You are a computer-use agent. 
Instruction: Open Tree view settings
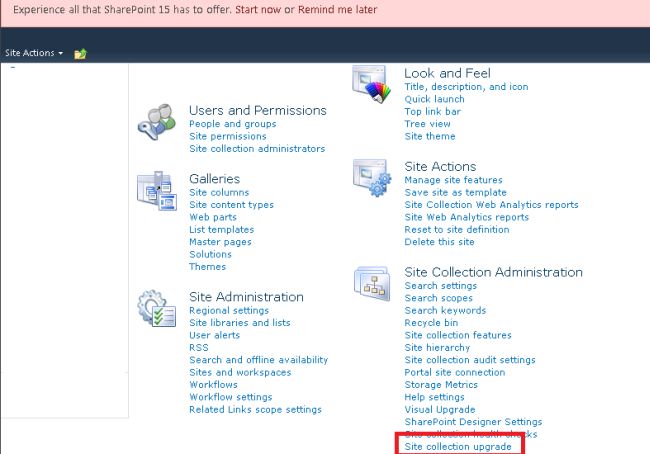427,124
